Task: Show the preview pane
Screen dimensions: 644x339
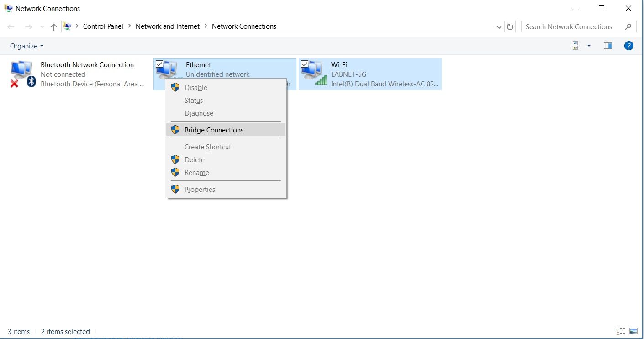Action: (x=607, y=45)
